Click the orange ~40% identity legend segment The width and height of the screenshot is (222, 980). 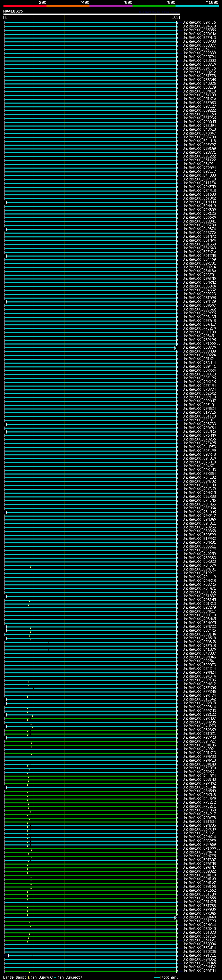click(68, 6)
